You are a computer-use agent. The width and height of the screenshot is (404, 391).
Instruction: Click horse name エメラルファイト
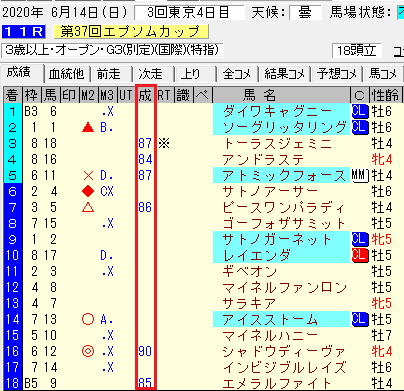tap(277, 383)
